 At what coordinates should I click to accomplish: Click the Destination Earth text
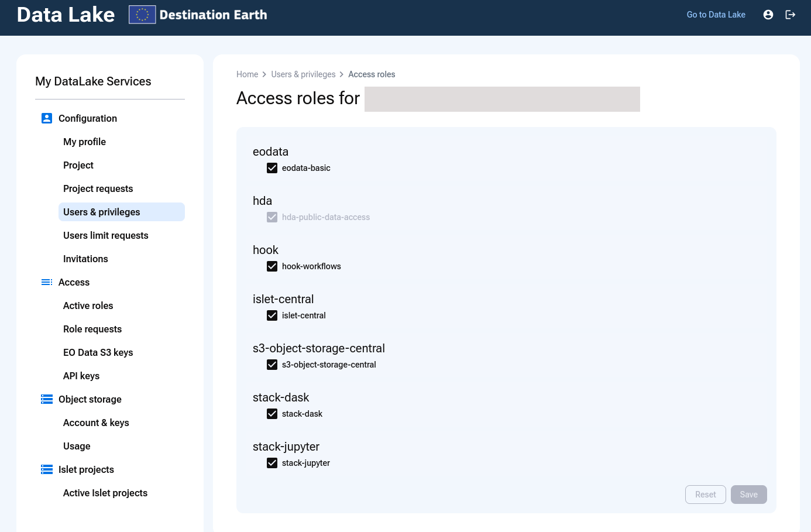click(x=213, y=15)
